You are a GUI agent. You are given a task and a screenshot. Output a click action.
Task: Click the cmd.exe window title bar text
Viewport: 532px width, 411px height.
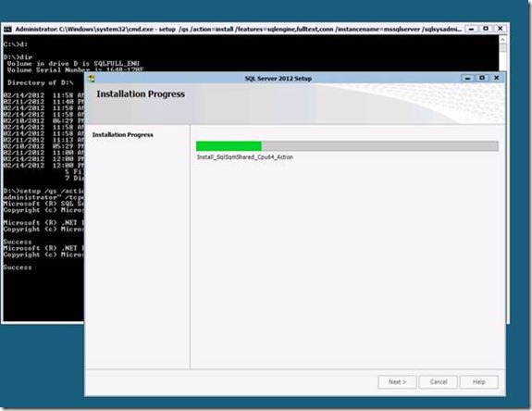point(238,30)
